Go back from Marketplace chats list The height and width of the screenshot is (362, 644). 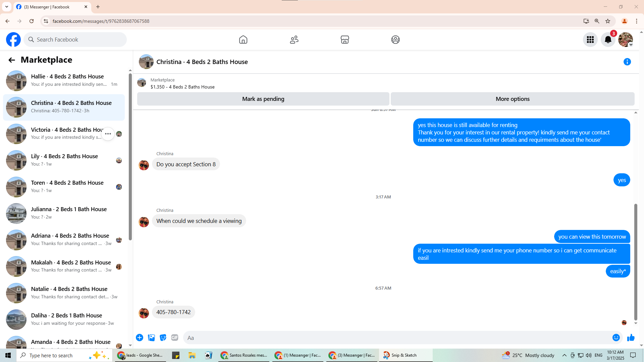pos(12,60)
